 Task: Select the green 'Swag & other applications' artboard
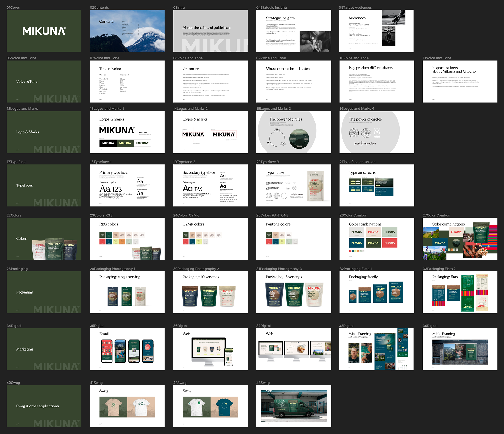(x=44, y=406)
